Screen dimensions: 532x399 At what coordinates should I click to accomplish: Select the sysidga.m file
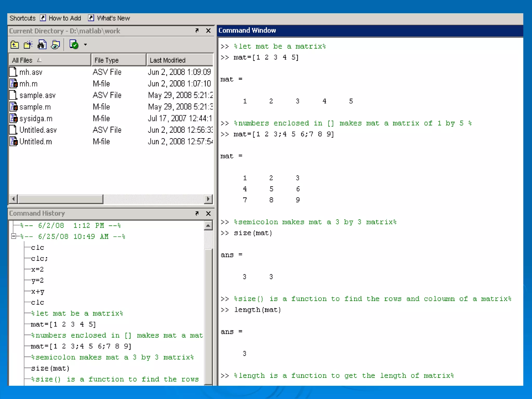[36, 119]
